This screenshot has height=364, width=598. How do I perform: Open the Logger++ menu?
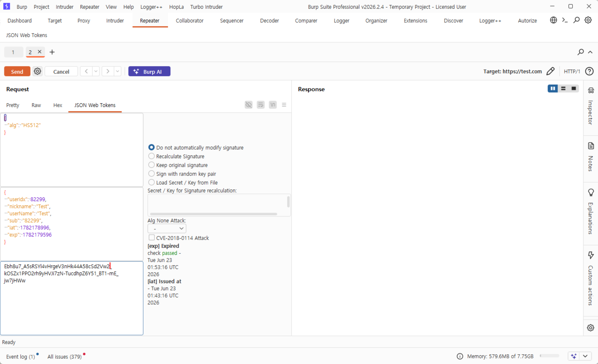click(x=151, y=7)
